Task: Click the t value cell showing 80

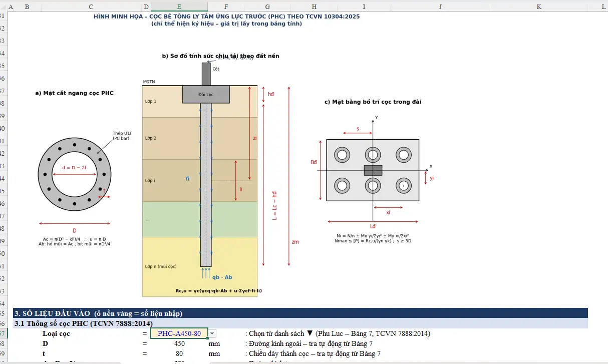Action: [x=179, y=353]
